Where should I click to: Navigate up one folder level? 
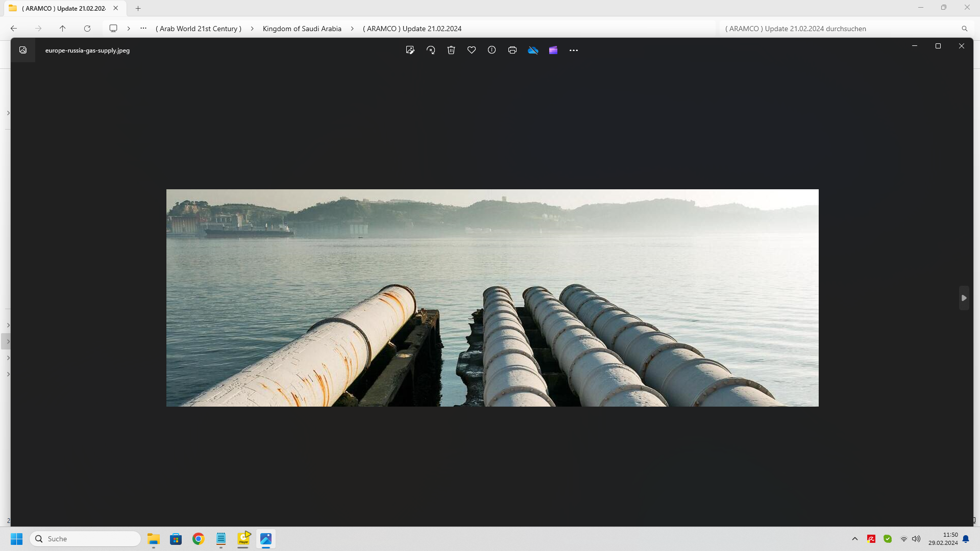coord(63,29)
